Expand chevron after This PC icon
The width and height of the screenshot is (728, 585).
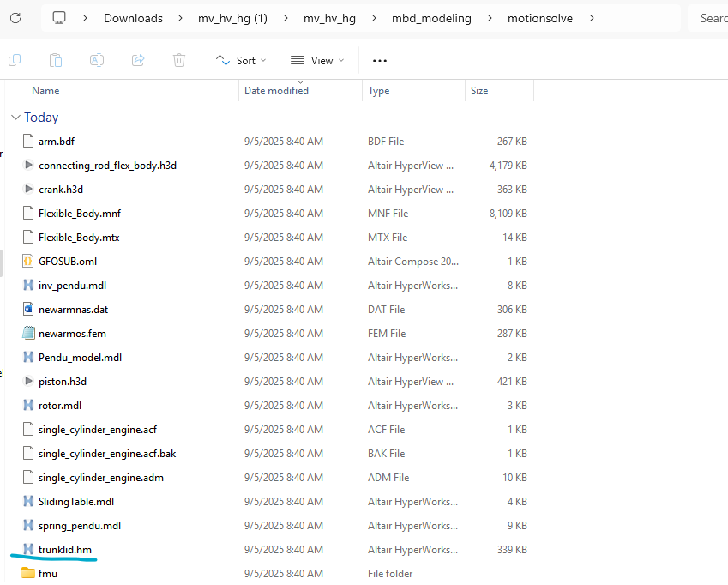click(85, 18)
